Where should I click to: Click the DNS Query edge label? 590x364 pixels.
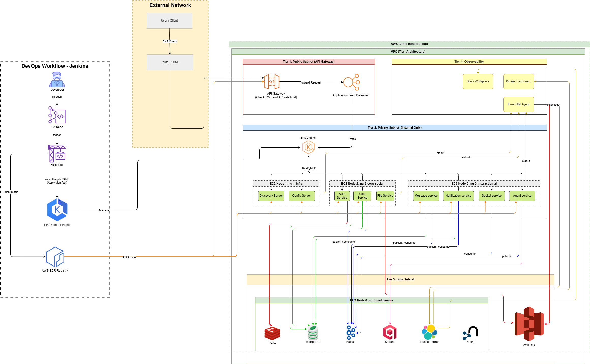point(169,41)
